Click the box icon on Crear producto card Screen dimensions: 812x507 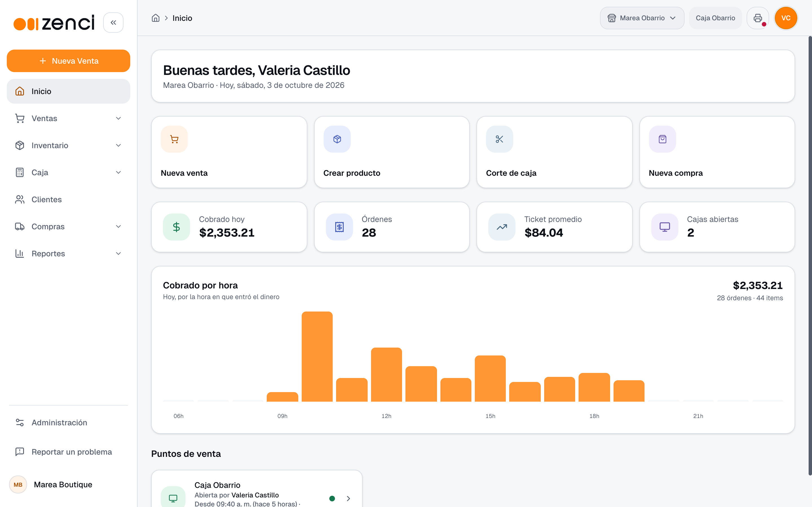pos(337,139)
